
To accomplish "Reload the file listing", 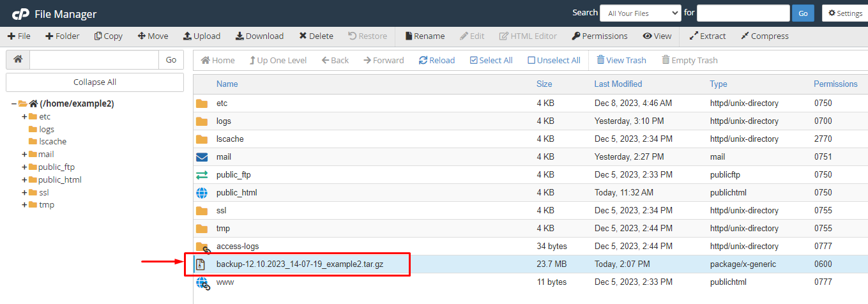I will pos(437,61).
